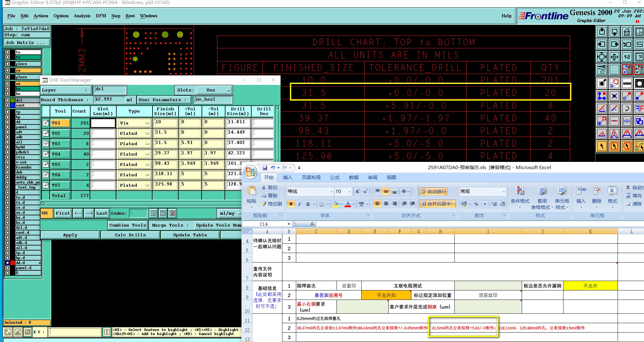644x342 pixels.
Task: Switch to the 页面布局 tab in Excel
Action: click(x=311, y=178)
